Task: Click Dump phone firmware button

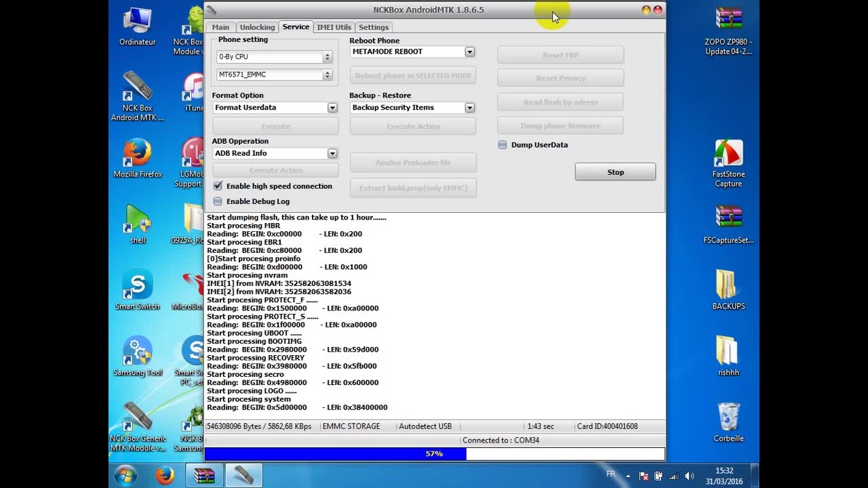Action: point(560,126)
